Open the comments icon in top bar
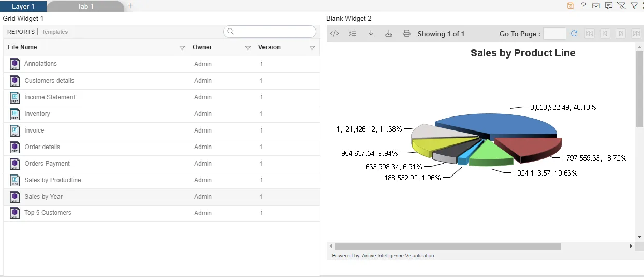This screenshot has height=277, width=644. point(609,6)
